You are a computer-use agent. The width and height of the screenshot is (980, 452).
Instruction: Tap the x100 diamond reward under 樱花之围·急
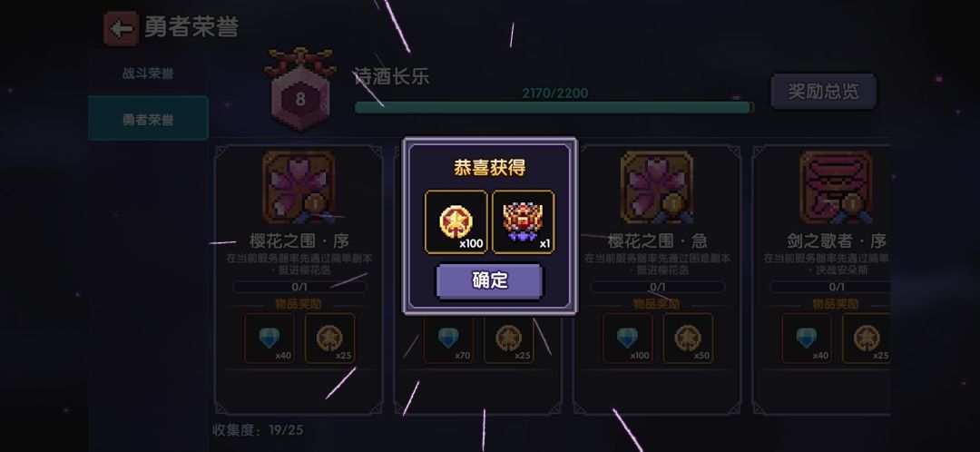628,339
